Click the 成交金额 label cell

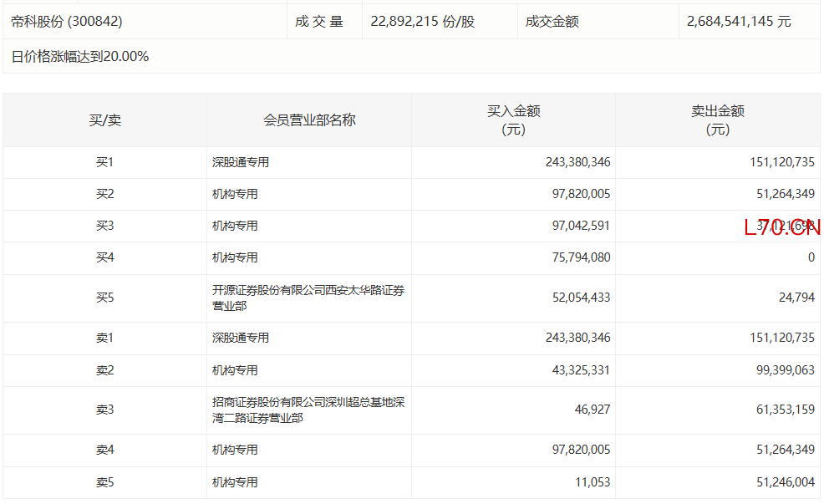point(552,22)
